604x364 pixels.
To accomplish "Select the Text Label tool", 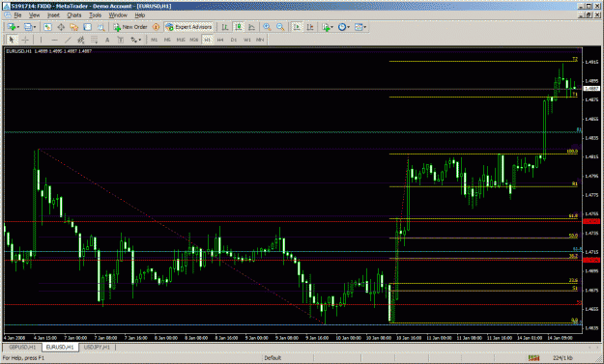I will pyautogui.click(x=121, y=40).
